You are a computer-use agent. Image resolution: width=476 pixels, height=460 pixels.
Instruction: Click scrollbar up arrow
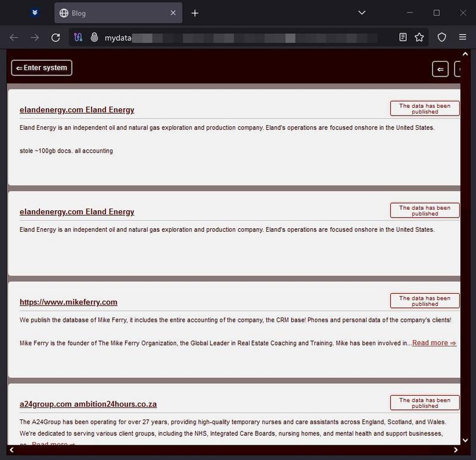465,54
